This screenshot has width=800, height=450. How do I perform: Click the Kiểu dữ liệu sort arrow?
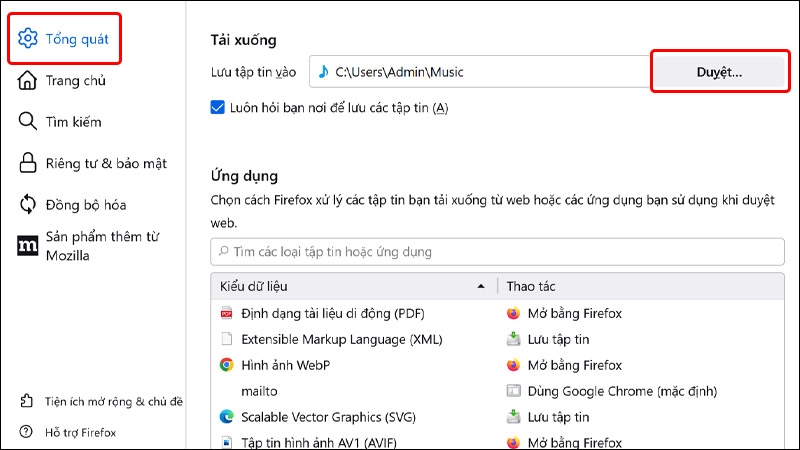point(481,286)
